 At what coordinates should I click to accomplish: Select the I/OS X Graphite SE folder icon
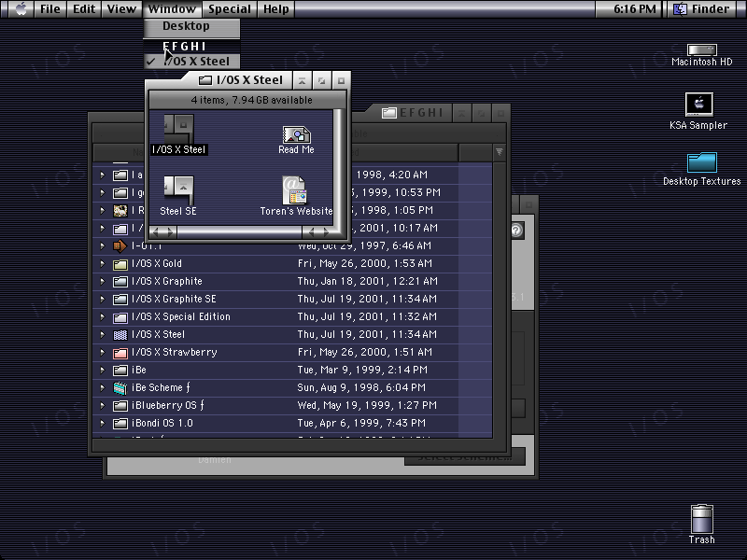coord(120,299)
